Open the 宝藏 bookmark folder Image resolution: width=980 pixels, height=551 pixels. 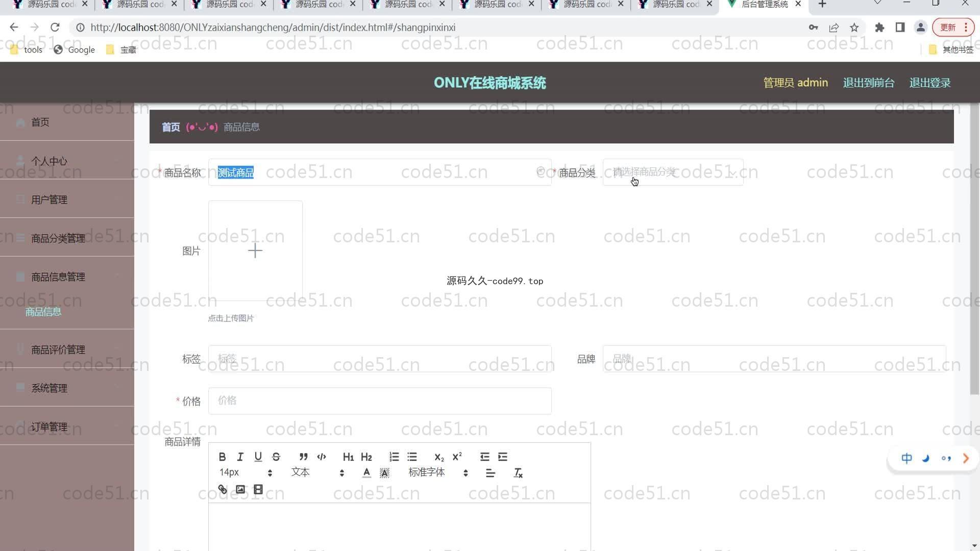pyautogui.click(x=121, y=49)
